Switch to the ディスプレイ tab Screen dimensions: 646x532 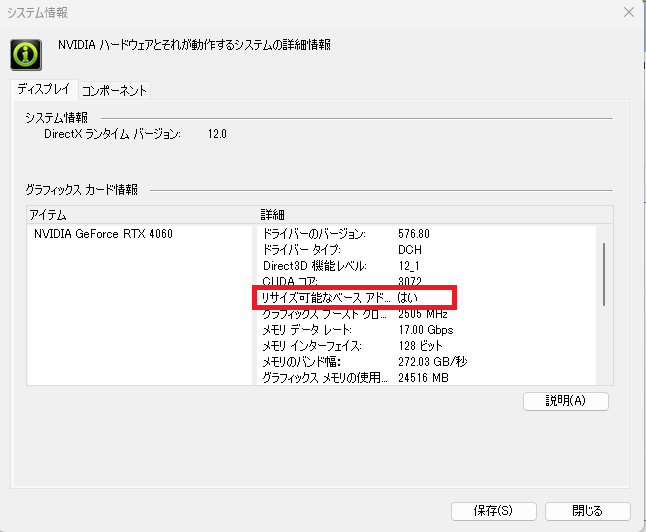tap(44, 89)
